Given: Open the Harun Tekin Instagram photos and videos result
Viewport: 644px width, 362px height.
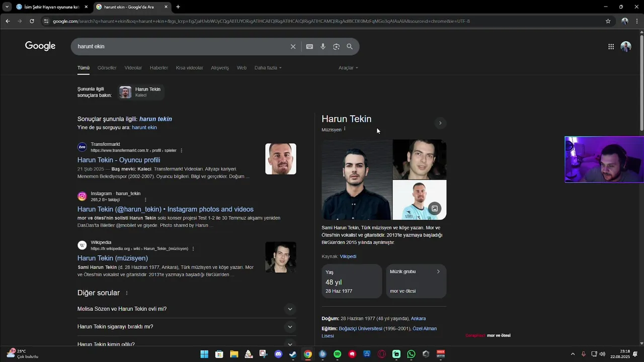Looking at the screenshot, I should 166,209.
